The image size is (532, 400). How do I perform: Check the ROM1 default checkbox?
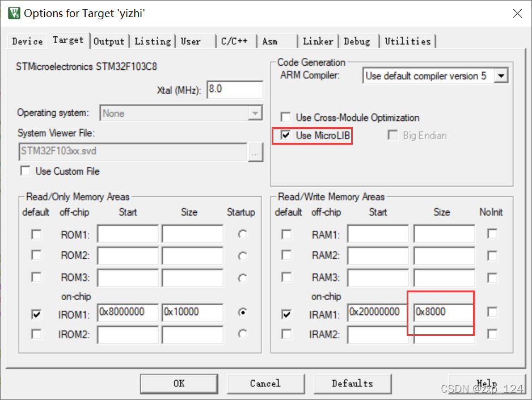click(36, 234)
